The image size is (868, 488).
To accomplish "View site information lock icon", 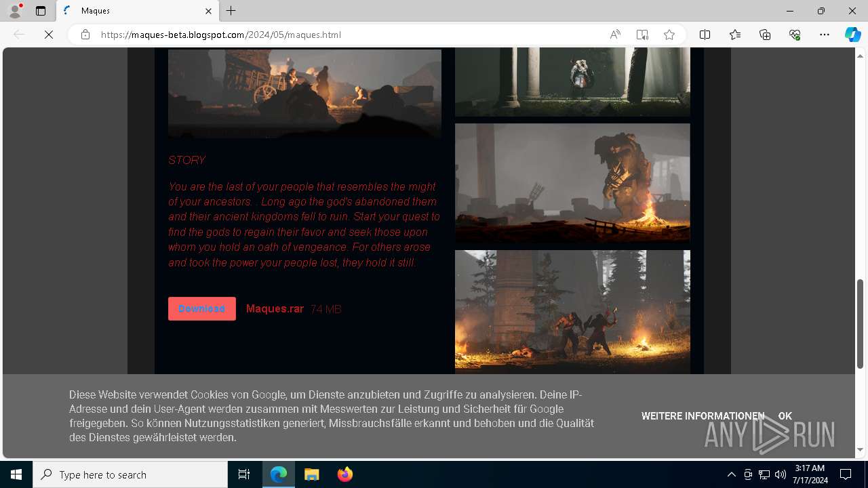I will click(85, 35).
